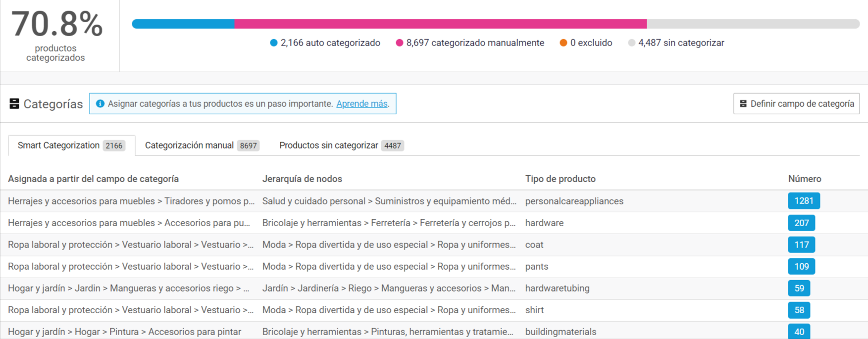Click the 0 excluido legend text
Viewport: 868px width, 339px height.
[591, 43]
